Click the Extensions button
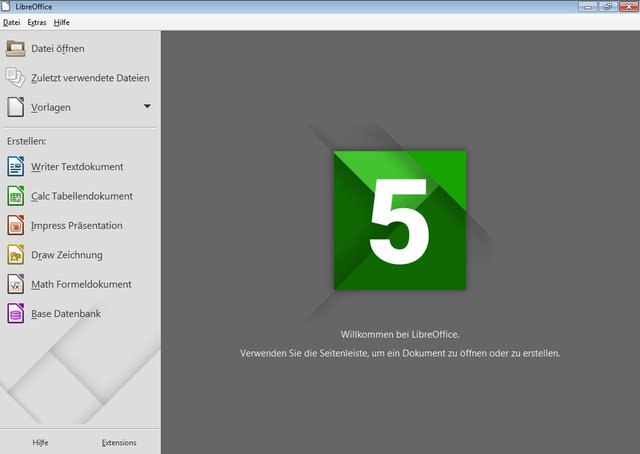Image resolution: width=640 pixels, height=454 pixels. (119, 443)
